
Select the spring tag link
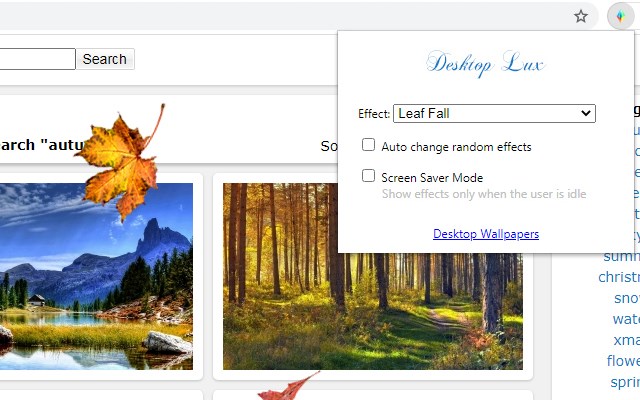pos(625,382)
